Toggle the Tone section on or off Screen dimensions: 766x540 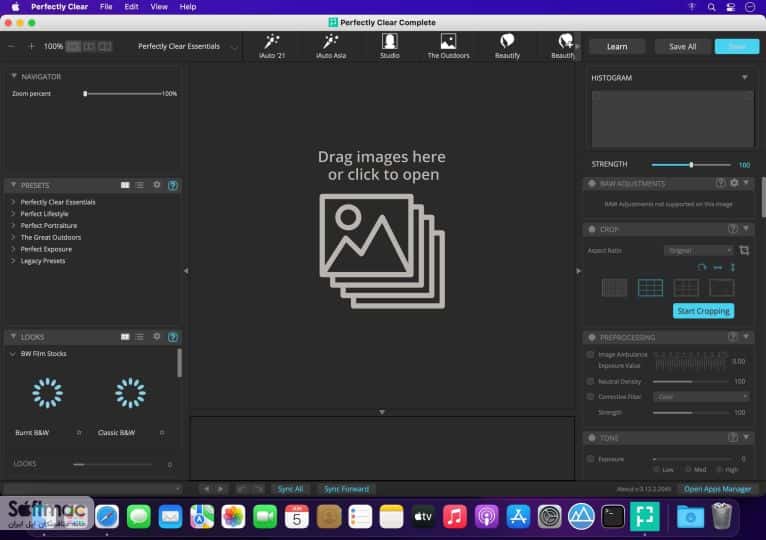(x=592, y=438)
